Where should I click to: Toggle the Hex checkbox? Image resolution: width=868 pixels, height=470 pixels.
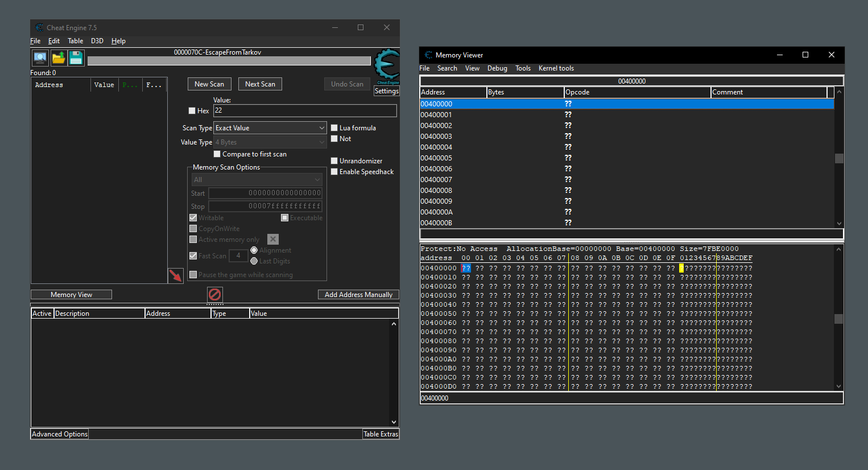click(x=192, y=111)
